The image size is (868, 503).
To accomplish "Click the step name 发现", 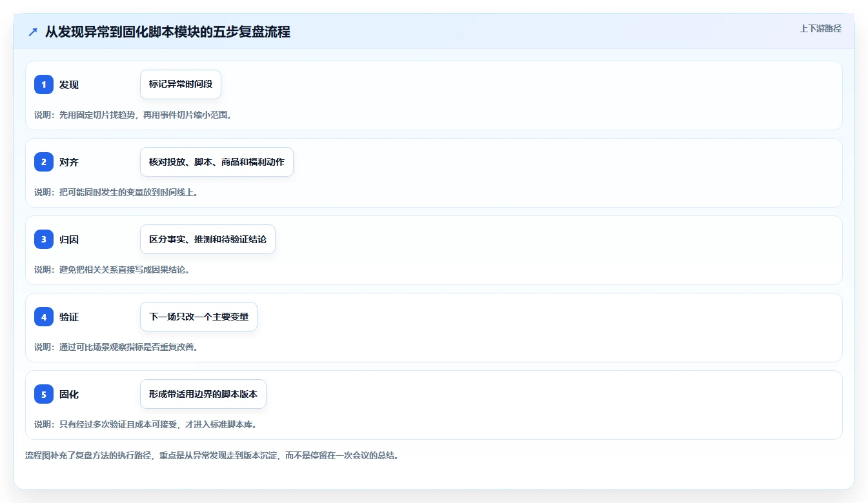I will click(69, 84).
